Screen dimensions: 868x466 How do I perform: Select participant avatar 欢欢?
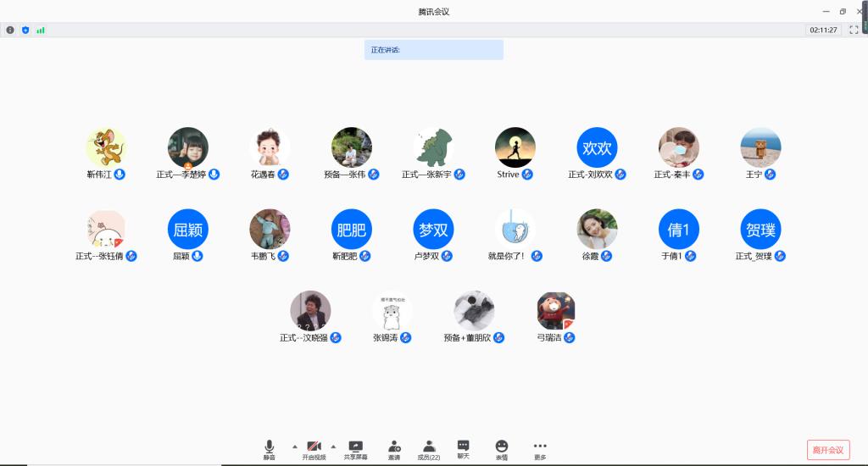tap(597, 147)
